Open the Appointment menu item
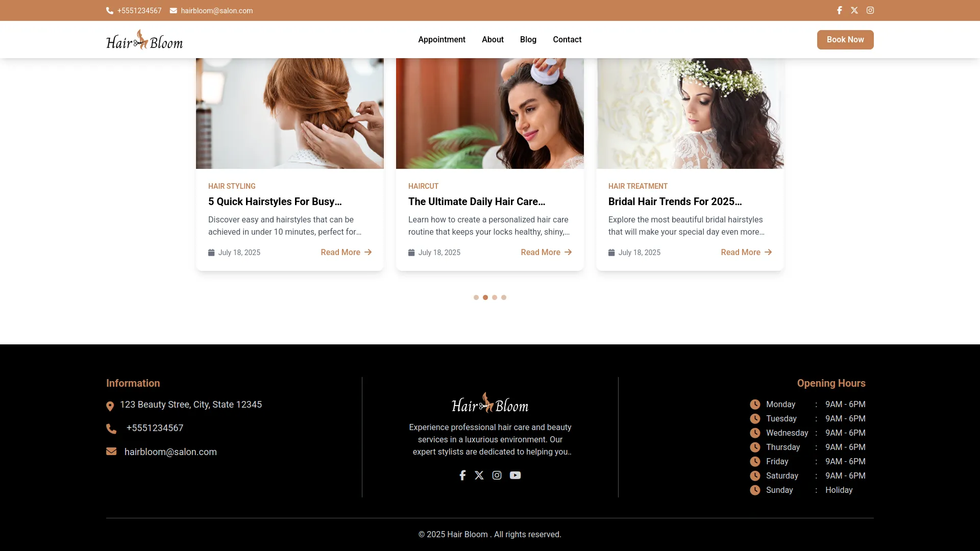 (442, 40)
